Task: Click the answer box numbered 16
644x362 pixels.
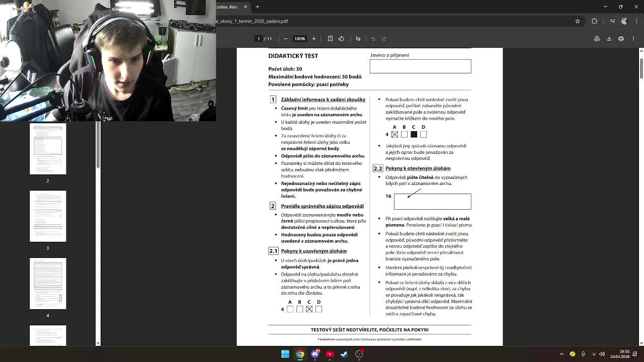Action: 433,202
